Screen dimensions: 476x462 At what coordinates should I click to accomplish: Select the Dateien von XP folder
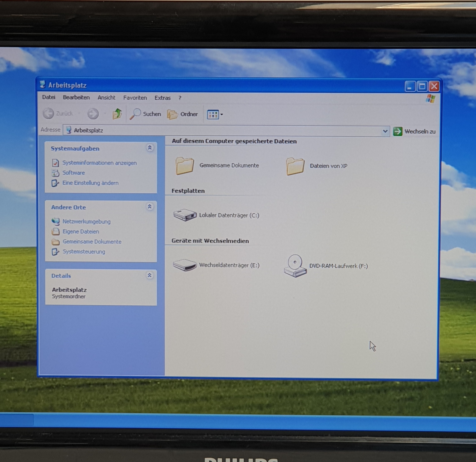click(295, 166)
